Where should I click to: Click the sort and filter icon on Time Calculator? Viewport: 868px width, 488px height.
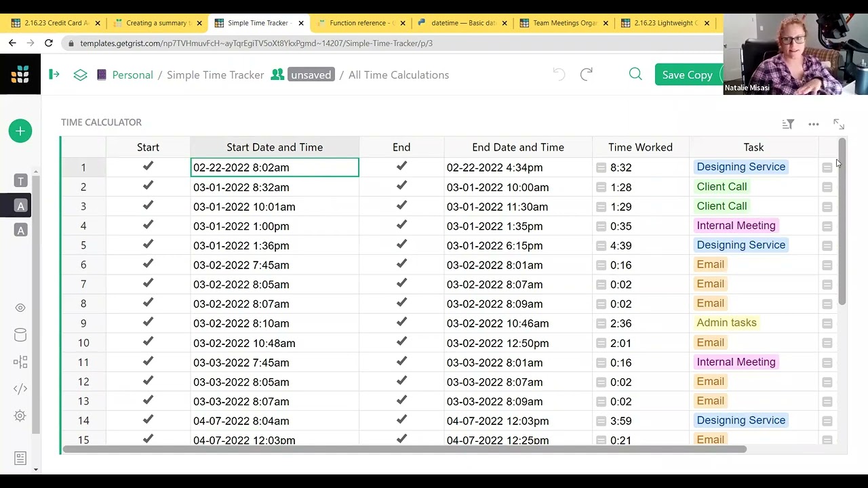(787, 124)
